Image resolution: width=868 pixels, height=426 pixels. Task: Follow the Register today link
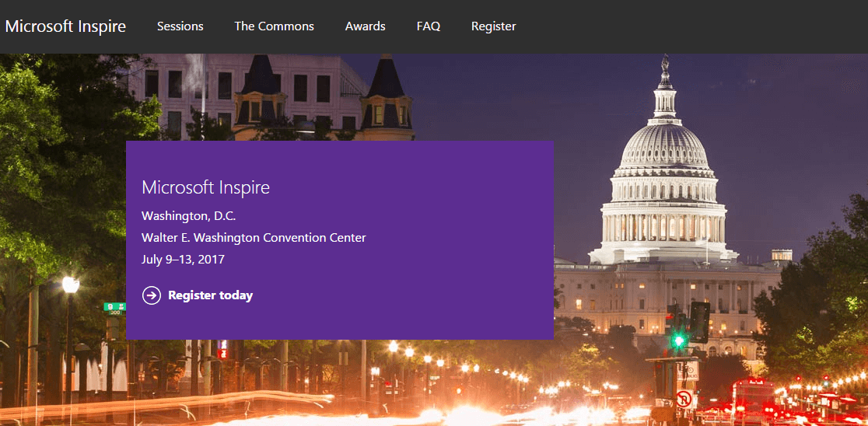pos(210,295)
